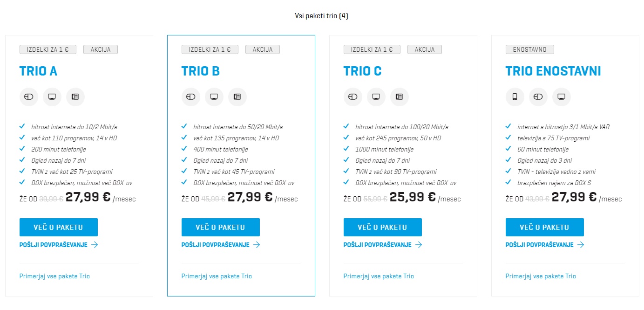Open 'Več o paketu' for Trio B
This screenshot has width=644, height=310.
221,227
